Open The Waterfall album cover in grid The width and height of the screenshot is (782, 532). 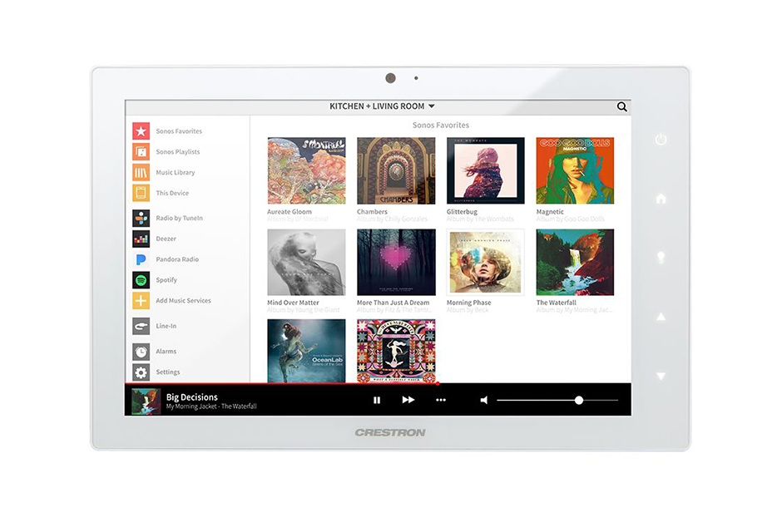point(575,262)
